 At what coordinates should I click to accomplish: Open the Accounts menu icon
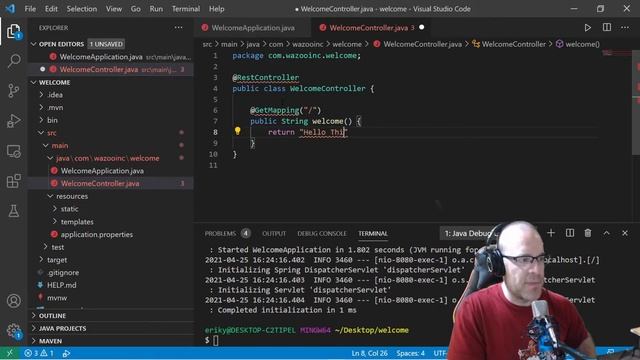[x=13, y=301]
